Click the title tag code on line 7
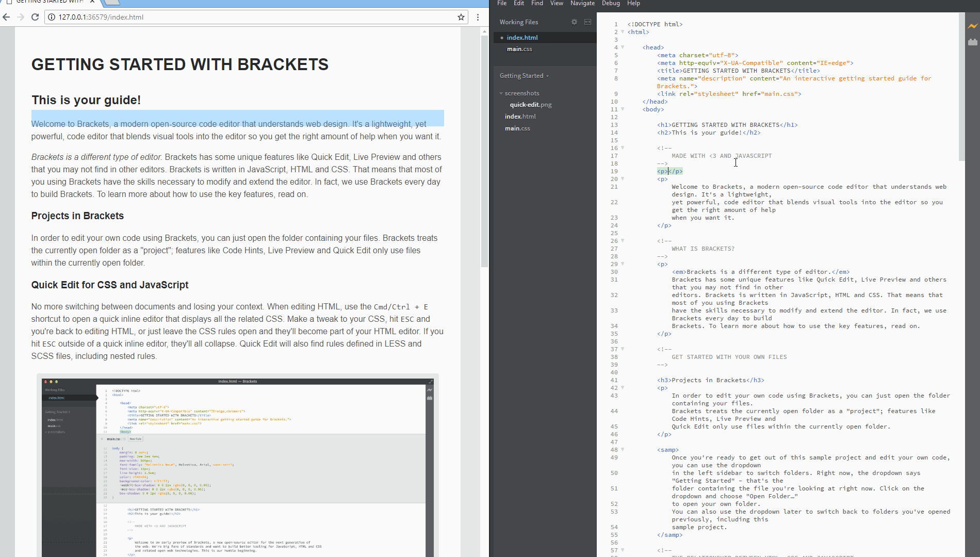 coord(739,71)
